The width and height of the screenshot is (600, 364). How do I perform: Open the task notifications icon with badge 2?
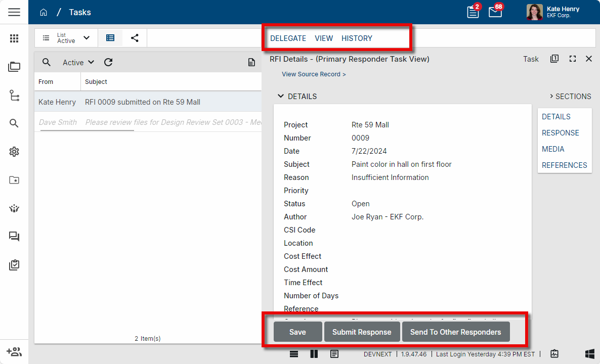tap(473, 12)
